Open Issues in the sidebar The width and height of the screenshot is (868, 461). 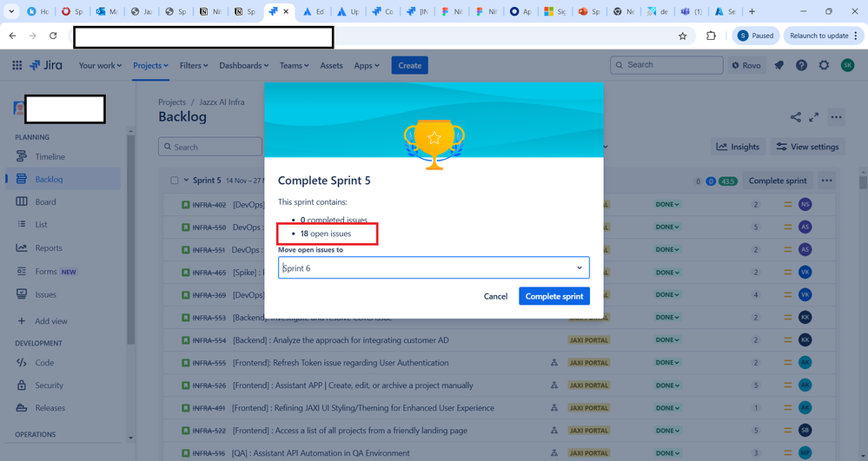pos(63,294)
